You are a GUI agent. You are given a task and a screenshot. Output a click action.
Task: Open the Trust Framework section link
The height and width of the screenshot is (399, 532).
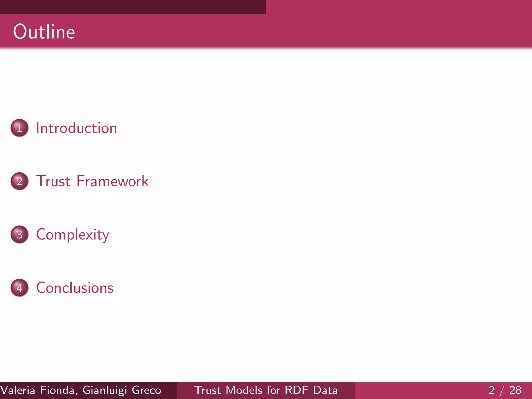[x=92, y=181]
